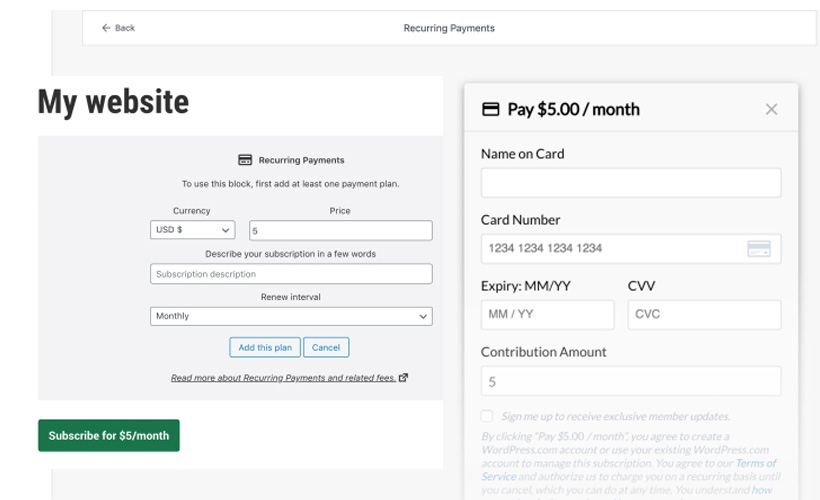The height and width of the screenshot is (500, 820).
Task: Click the Name on Card field
Action: 630,183
